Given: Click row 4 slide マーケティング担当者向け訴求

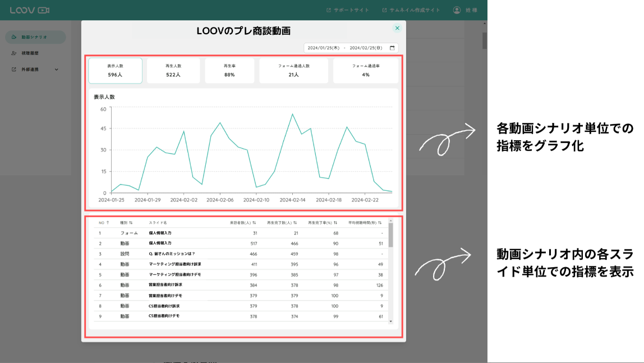Looking at the screenshot, I should (175, 264).
